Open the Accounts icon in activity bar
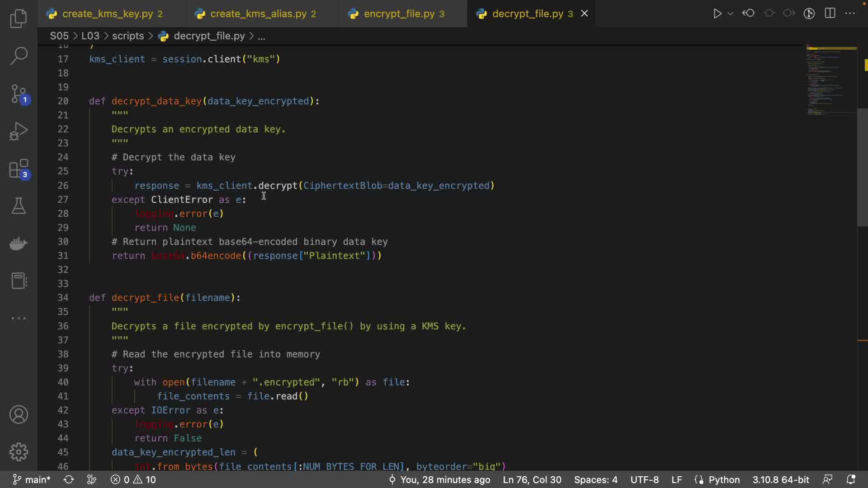Image resolution: width=868 pixels, height=488 pixels. [x=19, y=415]
